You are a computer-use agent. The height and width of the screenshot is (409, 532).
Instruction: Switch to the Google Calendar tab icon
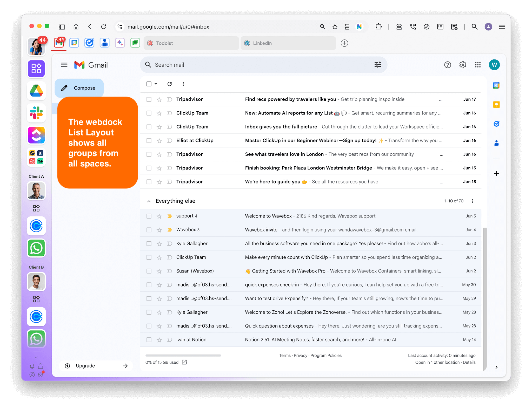click(x=74, y=43)
